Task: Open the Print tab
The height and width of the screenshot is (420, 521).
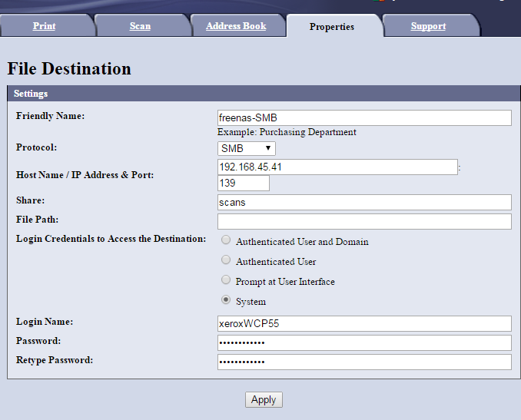Action: (x=45, y=26)
